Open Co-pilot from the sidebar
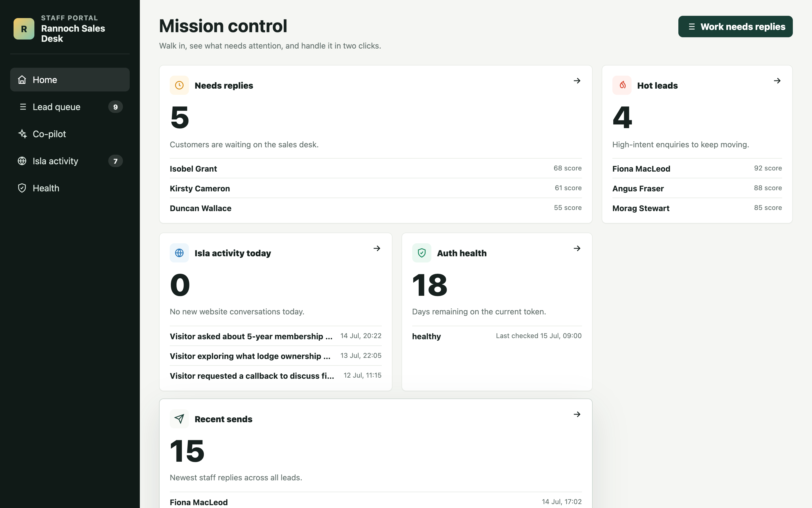Viewport: 812px width, 508px height. tap(70, 134)
